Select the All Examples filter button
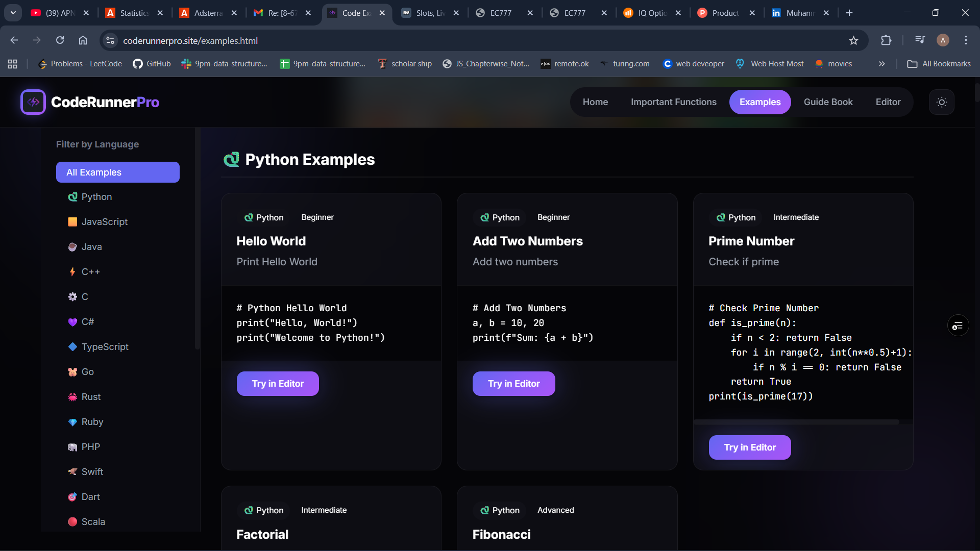 coord(117,172)
